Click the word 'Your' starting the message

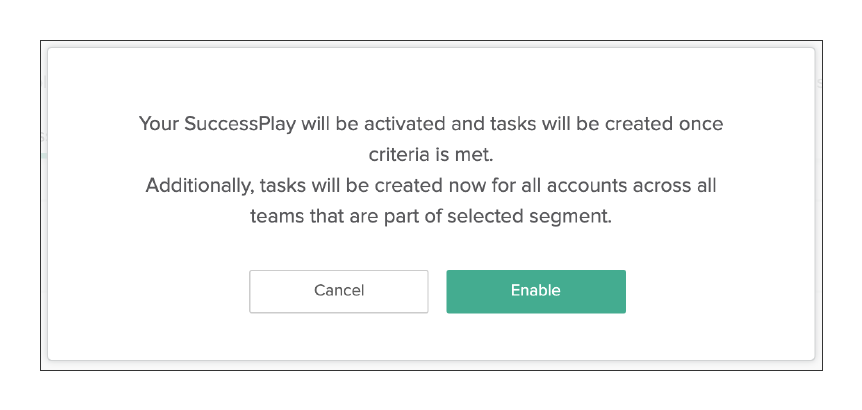tap(159, 124)
